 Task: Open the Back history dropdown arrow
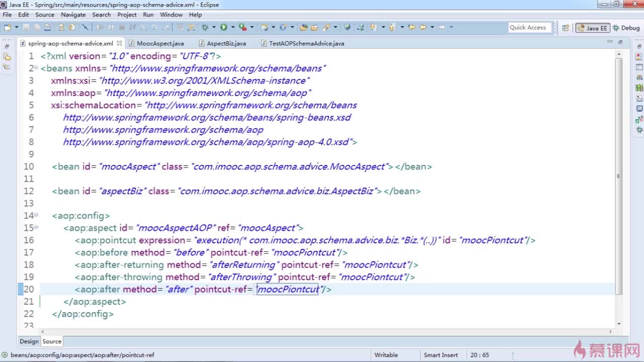click(x=432, y=27)
